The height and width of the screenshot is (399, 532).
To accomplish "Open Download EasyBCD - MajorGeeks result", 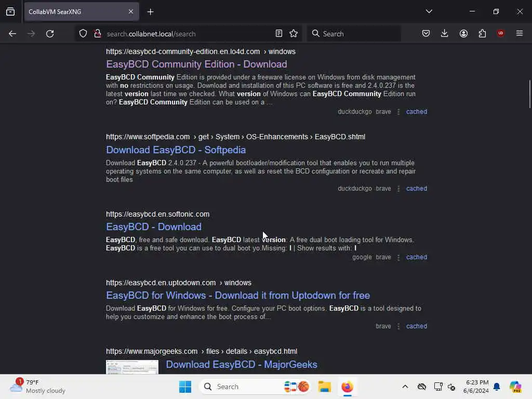I will click(x=242, y=364).
